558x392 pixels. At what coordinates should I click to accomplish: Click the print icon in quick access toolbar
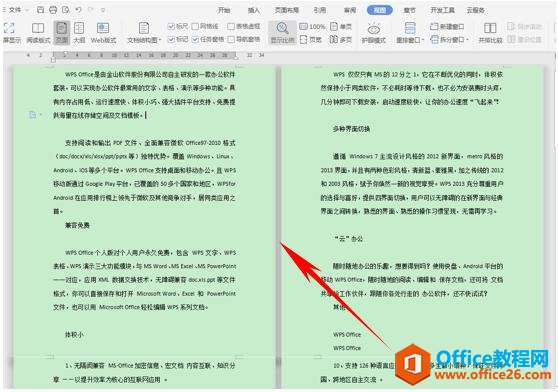(53, 10)
